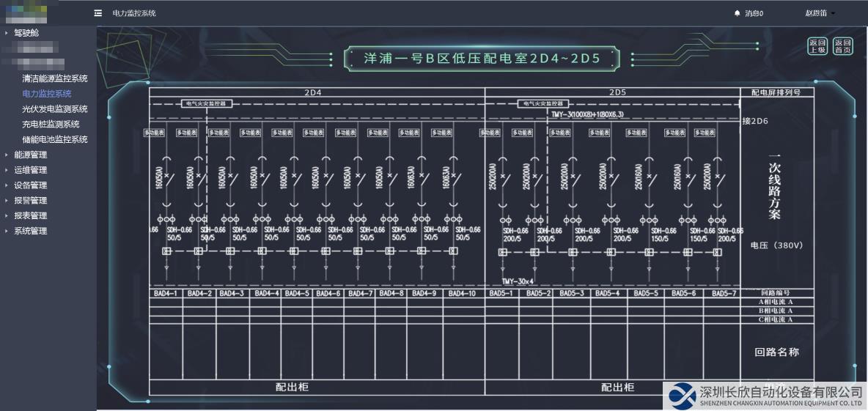The width and height of the screenshot is (868, 411).
Task: Go to 光伏发电监测系统 menu item
Action: [x=55, y=109]
